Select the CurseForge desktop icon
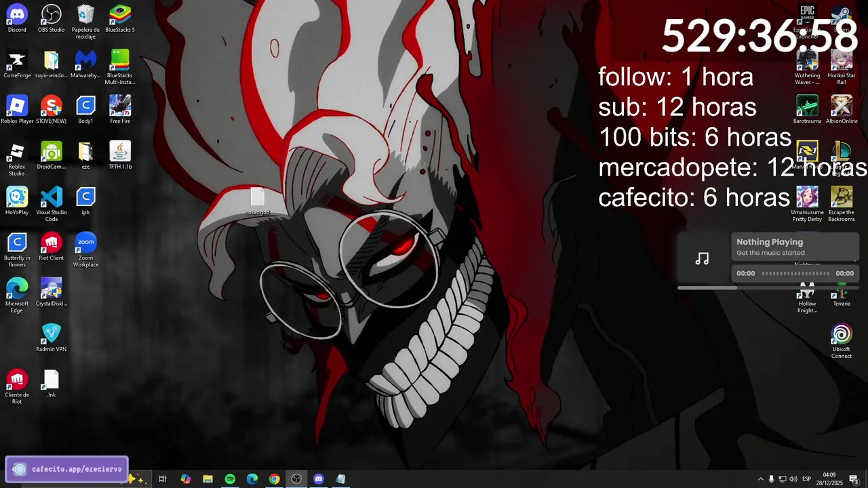The image size is (868, 488). click(17, 64)
